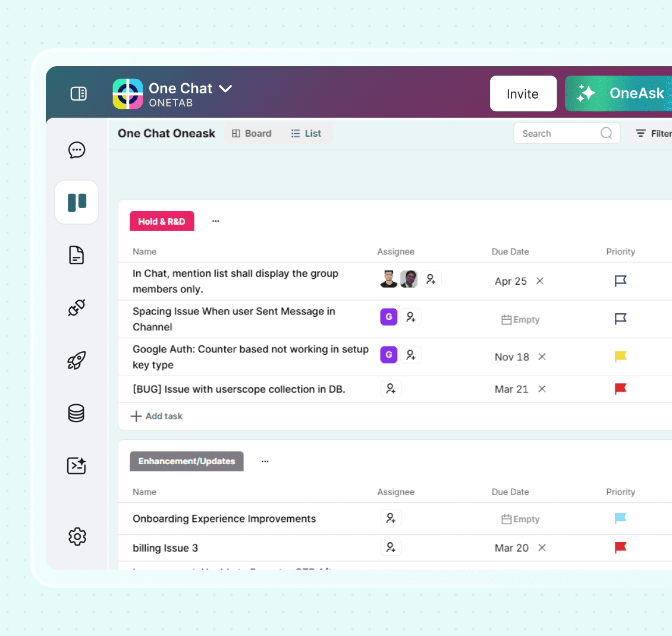This screenshot has height=636, width=672.
Task: Expand the One Chat workspace dropdown
Action: pyautogui.click(x=225, y=89)
